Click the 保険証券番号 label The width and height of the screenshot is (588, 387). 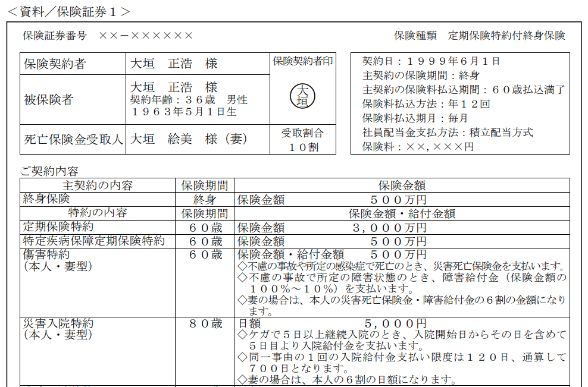[x=55, y=36]
